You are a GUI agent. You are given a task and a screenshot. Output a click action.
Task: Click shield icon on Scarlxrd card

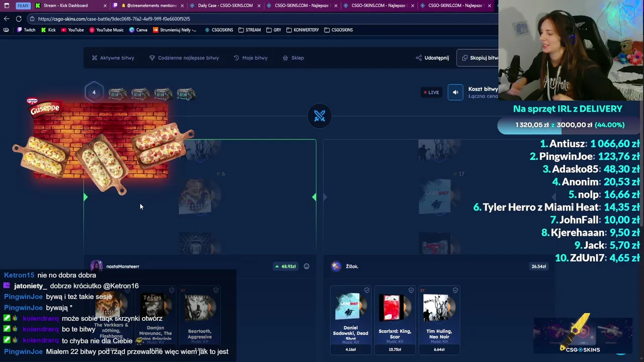[411, 291]
